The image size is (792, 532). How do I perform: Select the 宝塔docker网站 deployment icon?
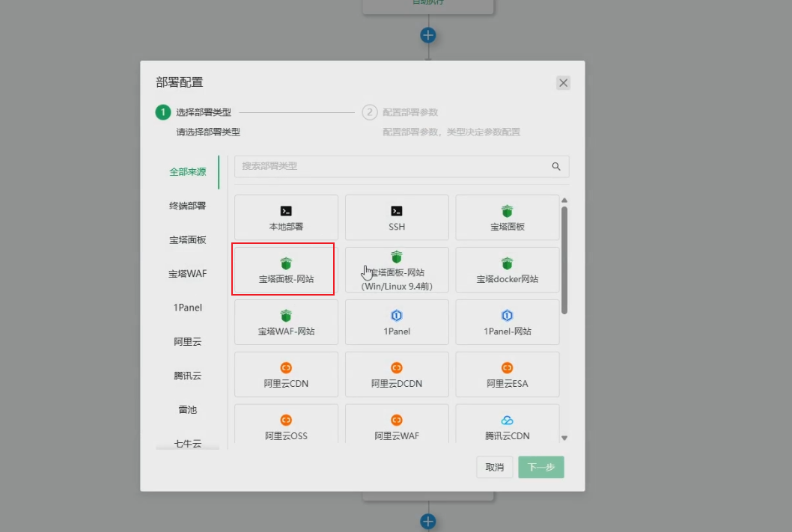(x=507, y=269)
